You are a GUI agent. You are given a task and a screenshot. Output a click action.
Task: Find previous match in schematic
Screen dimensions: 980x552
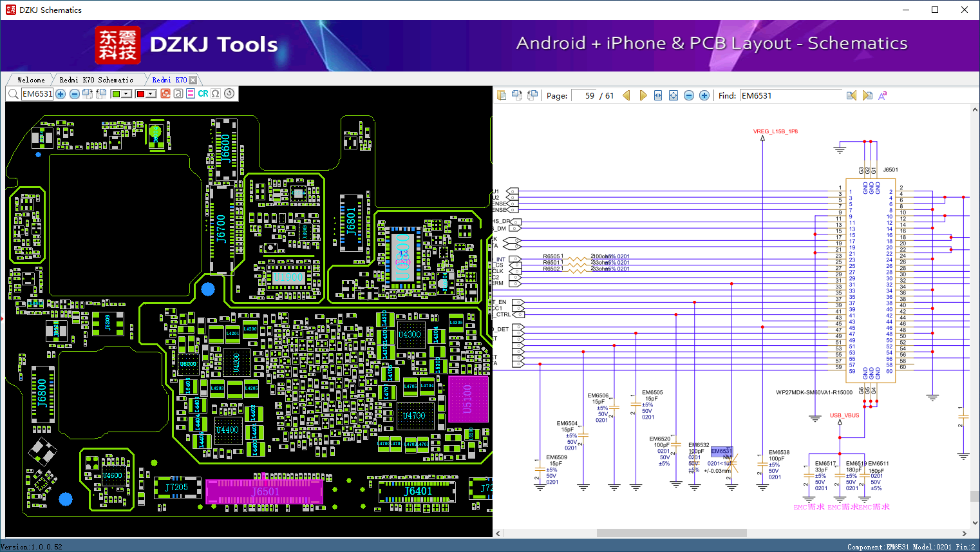851,95
